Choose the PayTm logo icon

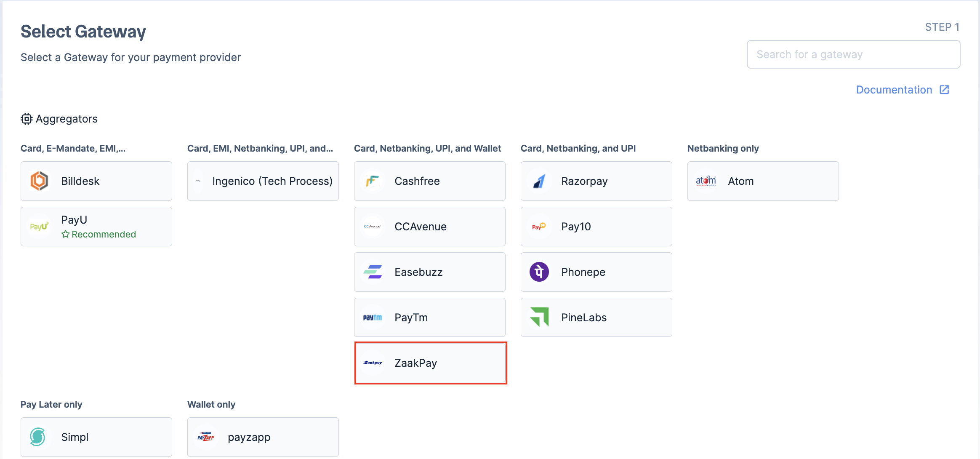pyautogui.click(x=373, y=318)
